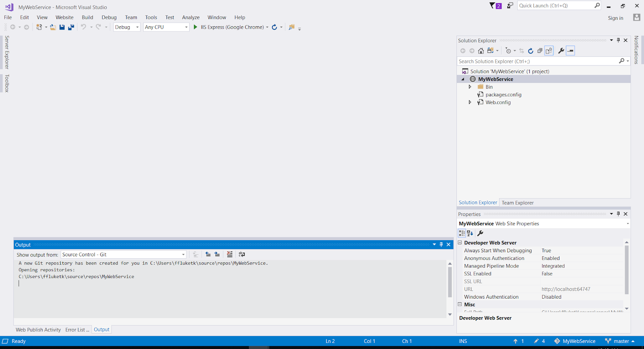
Task: Start debugging with the green play icon
Action: point(195,27)
